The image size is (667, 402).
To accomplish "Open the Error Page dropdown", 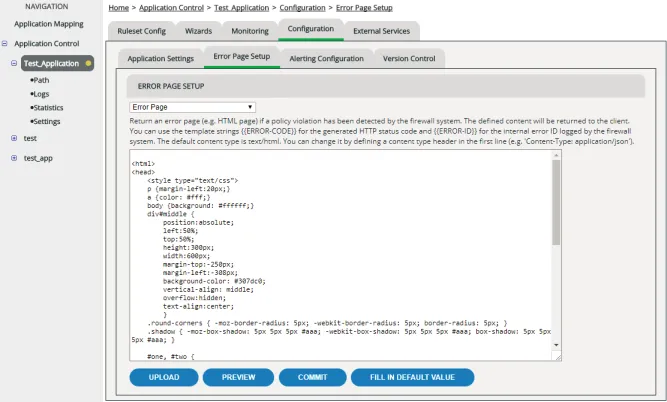I will point(193,107).
